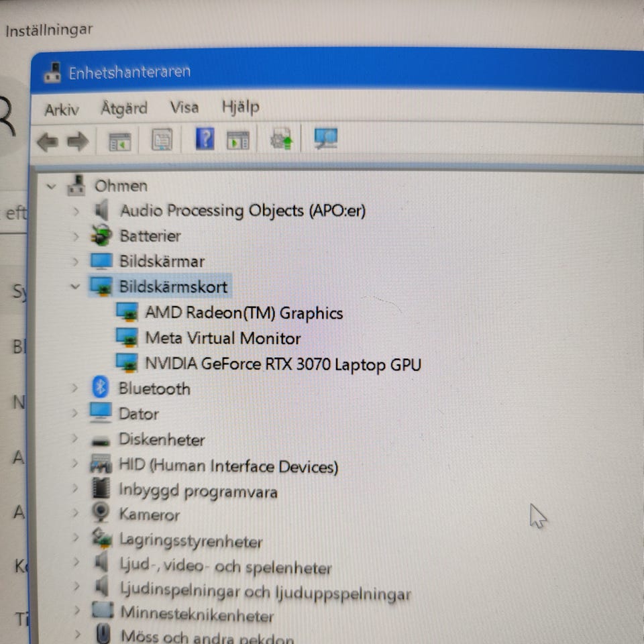Click the Back arrow toolbar icon
The image size is (644, 644).
pos(48,142)
